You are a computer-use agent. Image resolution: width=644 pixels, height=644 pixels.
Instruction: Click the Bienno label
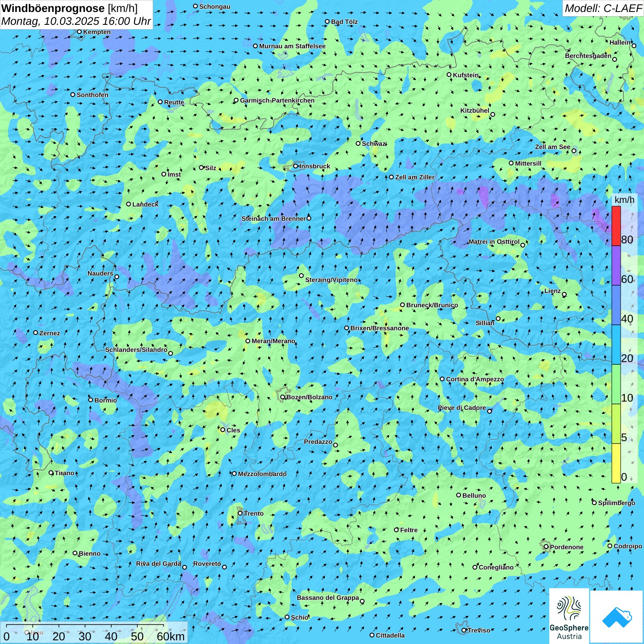[90, 553]
